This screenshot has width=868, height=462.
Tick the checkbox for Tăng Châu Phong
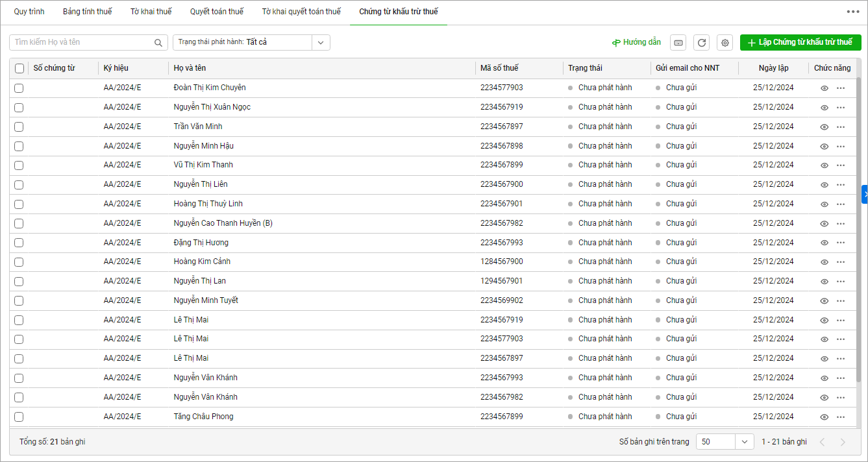[19, 417]
